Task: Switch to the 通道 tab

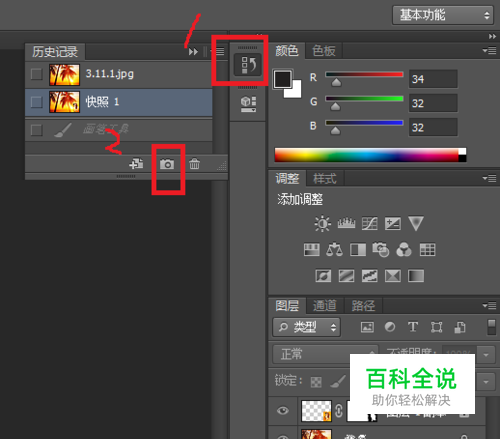Action: pyautogui.click(x=325, y=305)
